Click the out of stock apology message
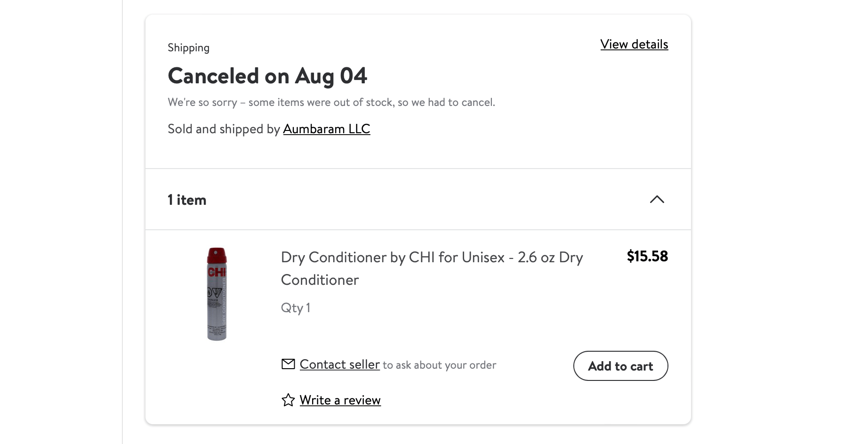Image resolution: width=868 pixels, height=444 pixels. [x=331, y=102]
